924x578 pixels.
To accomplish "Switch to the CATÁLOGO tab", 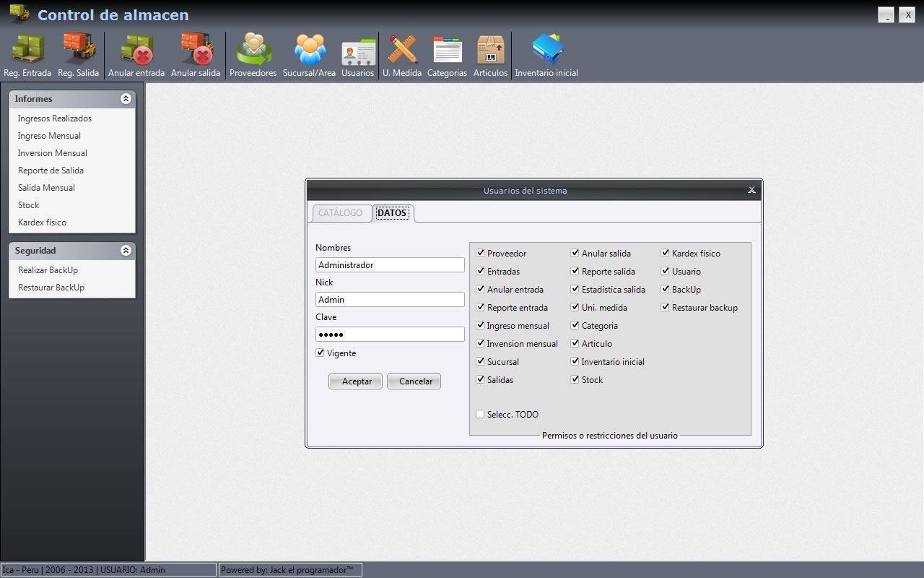I will (x=341, y=213).
